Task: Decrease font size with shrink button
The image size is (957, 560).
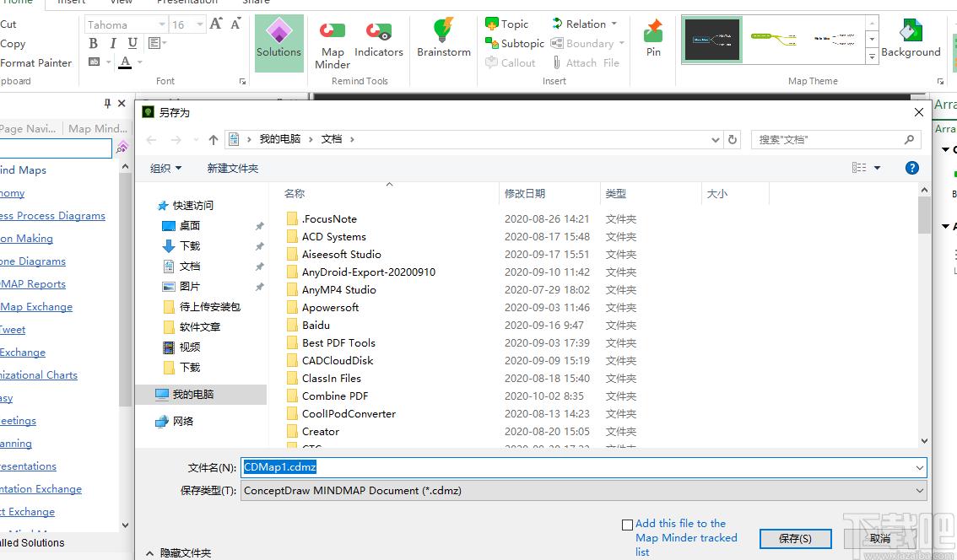Action: 235,24
